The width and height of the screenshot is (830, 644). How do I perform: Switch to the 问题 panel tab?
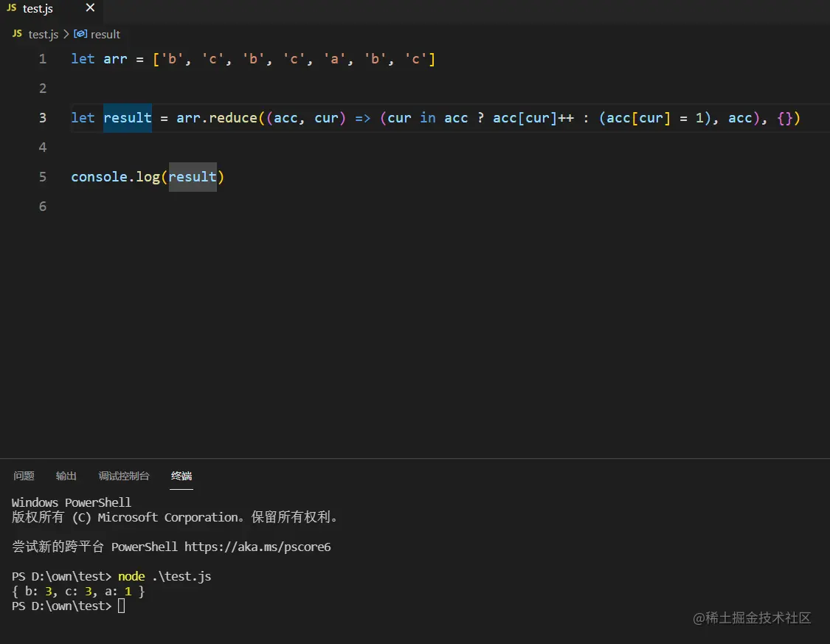click(24, 476)
